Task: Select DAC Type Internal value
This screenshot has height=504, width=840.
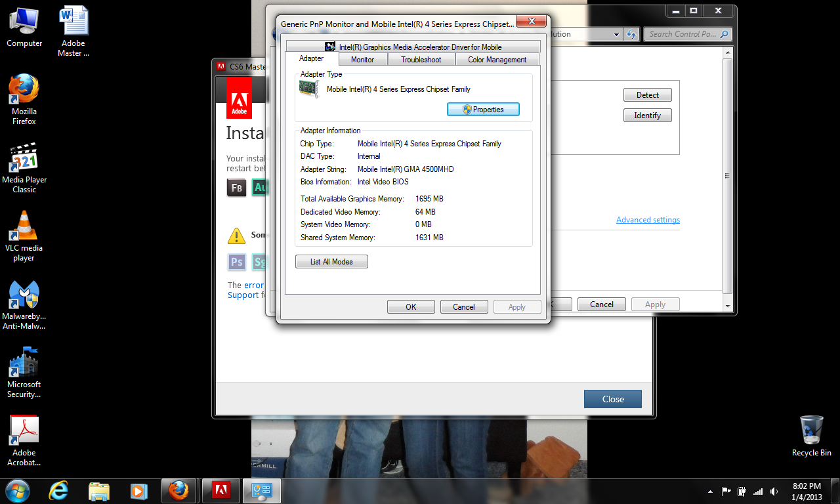Action: pos(369,156)
